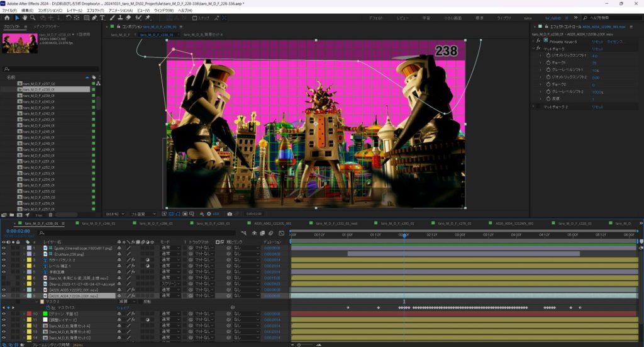The image size is (644, 347).
Task: Switch to ライブラリ workspace
Action: (504, 18)
